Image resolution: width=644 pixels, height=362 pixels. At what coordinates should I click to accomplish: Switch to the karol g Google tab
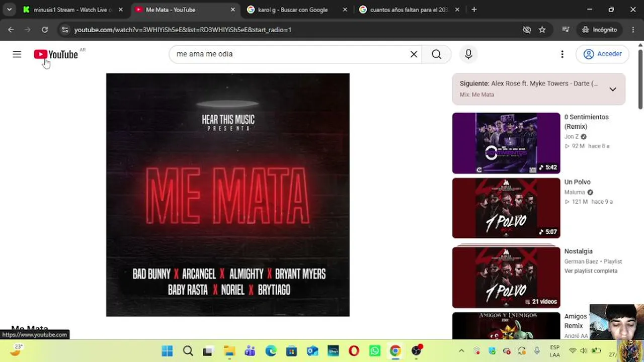pyautogui.click(x=292, y=10)
